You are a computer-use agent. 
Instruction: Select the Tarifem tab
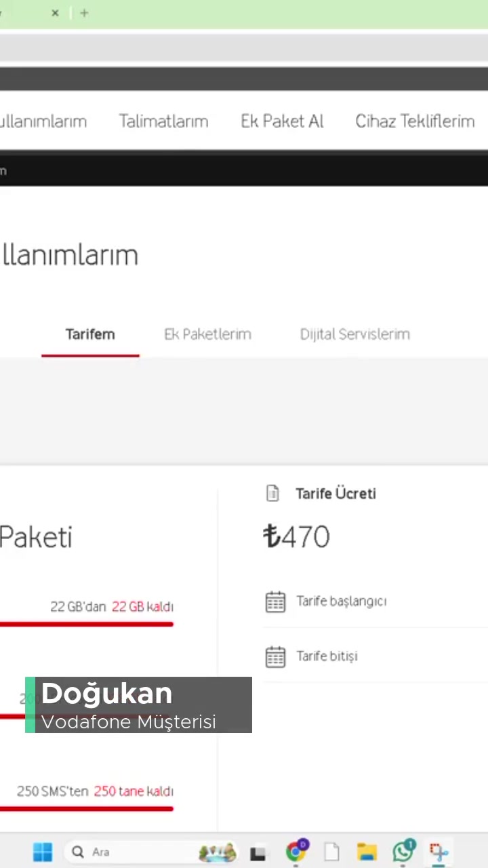tap(90, 334)
